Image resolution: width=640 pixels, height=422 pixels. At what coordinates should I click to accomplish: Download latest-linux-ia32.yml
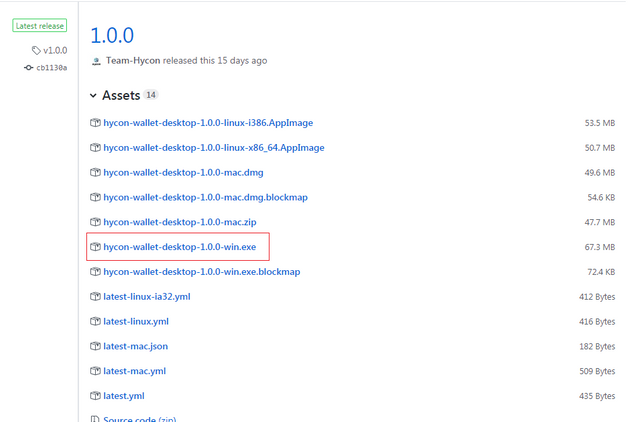click(x=147, y=297)
